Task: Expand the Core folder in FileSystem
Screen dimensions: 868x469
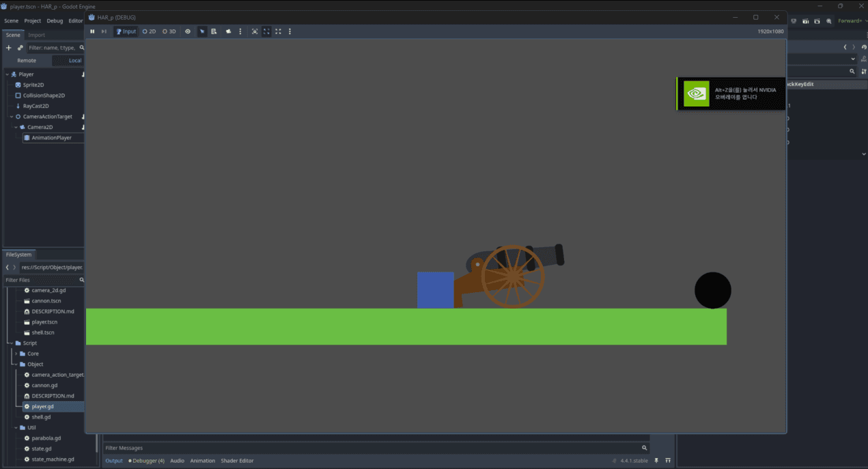Action: click(x=16, y=354)
